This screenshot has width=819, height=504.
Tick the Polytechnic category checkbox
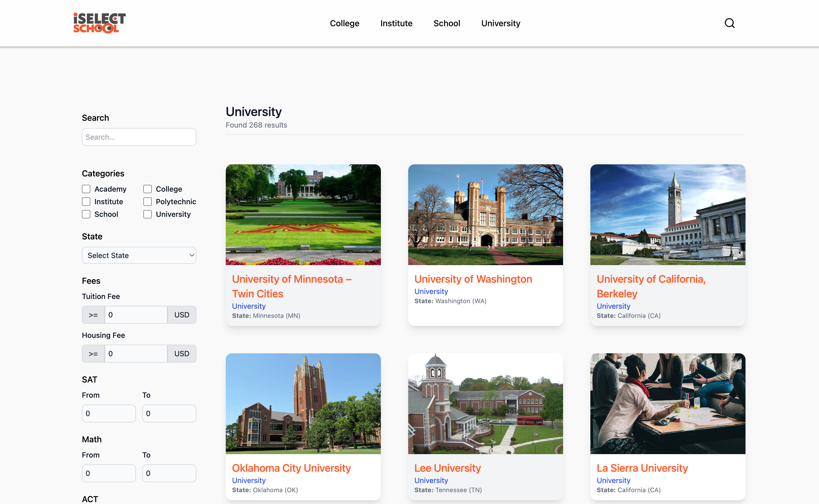pos(147,202)
